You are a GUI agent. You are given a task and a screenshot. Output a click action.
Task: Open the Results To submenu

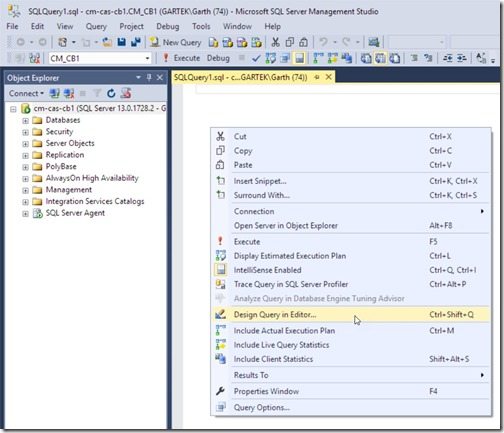[x=351, y=375]
